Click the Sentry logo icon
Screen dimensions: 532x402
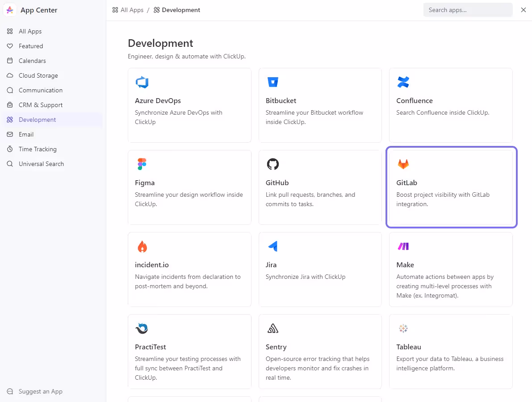(272, 328)
